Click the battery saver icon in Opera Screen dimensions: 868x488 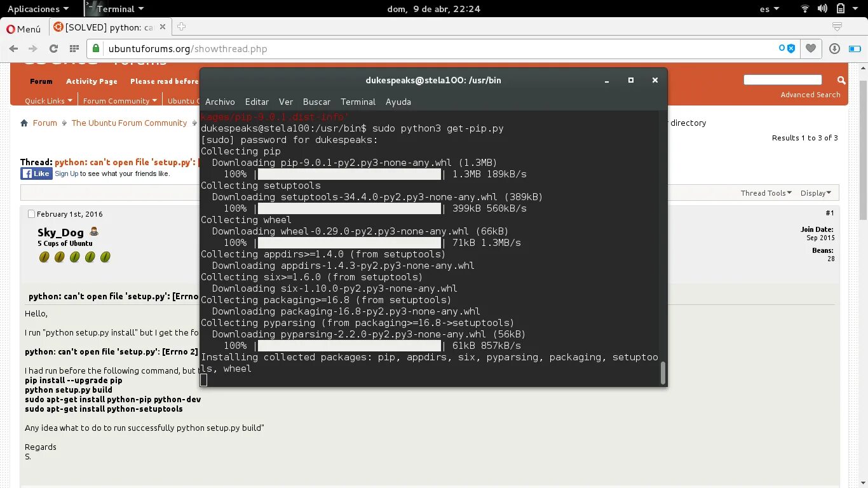[855, 48]
